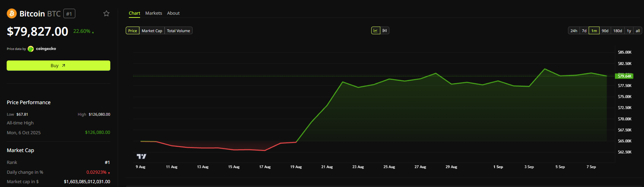644x187 pixels.
Task: Click the 19 Aug date axis label
Action: pos(296,167)
